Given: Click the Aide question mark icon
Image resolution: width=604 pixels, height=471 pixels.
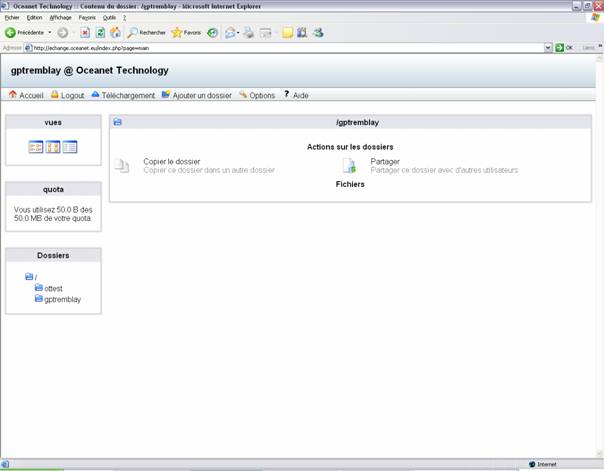Looking at the screenshot, I should coord(287,94).
